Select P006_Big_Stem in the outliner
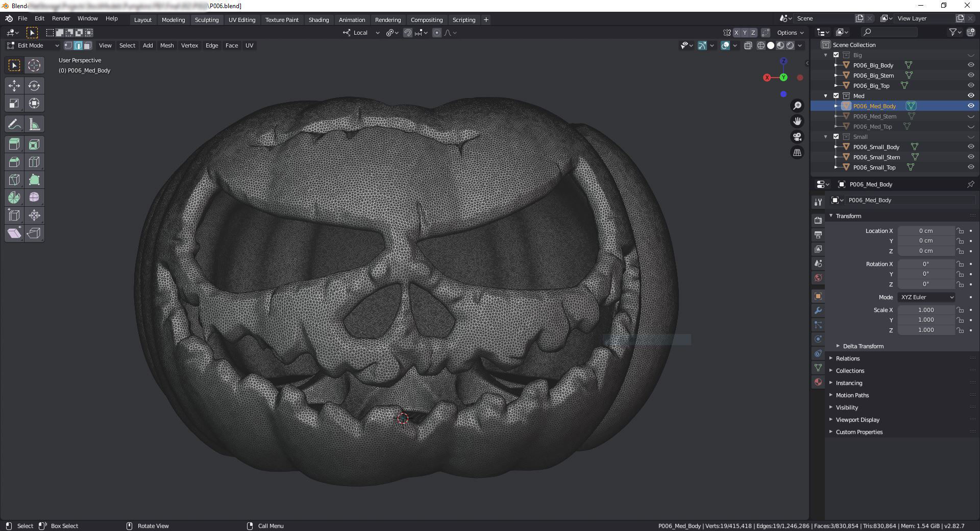Screen dimensions: 980x531 (x=873, y=76)
